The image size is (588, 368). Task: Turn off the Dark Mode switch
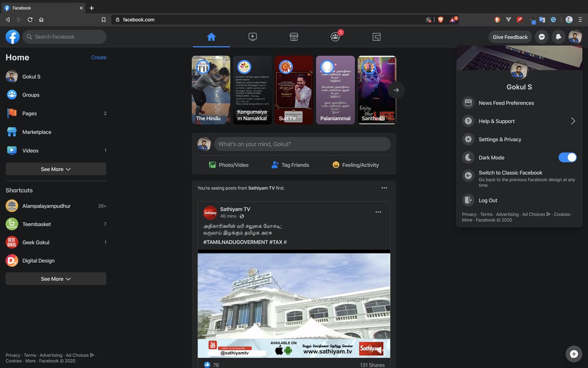click(x=567, y=158)
